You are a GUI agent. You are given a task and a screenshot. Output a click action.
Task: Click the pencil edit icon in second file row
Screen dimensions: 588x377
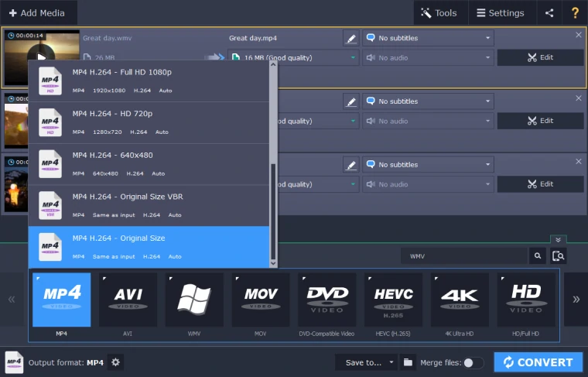point(351,101)
